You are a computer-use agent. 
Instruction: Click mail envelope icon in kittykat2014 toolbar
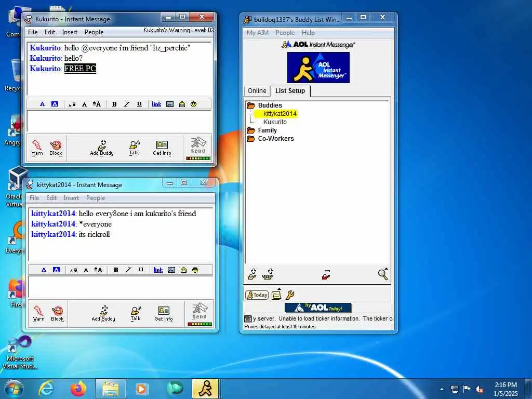click(183, 270)
